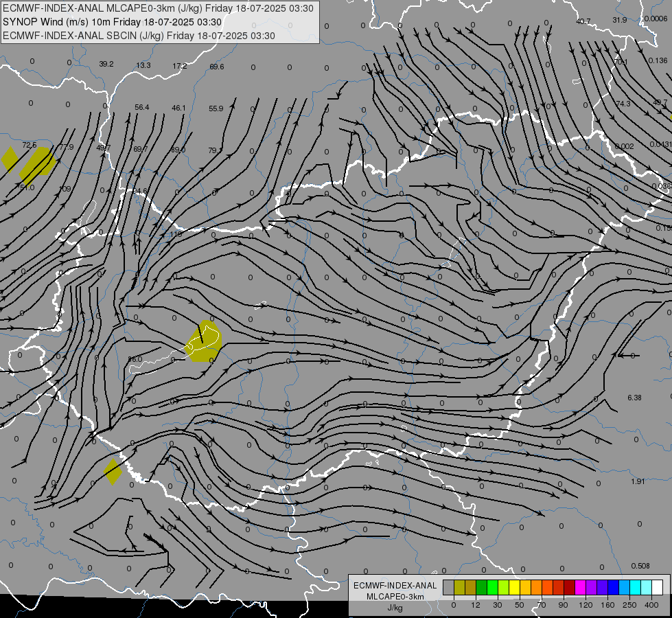Click the map value 17.2
This screenshot has width=672, height=618.
click(180, 66)
